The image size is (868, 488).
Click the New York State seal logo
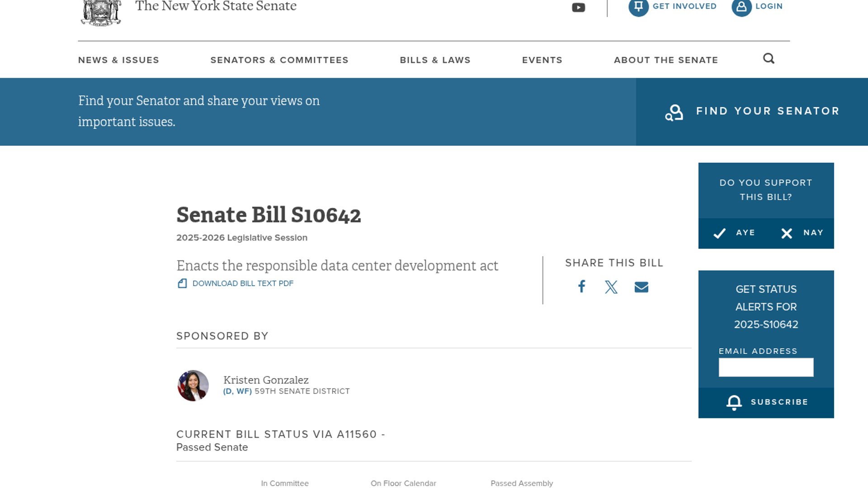tap(101, 13)
